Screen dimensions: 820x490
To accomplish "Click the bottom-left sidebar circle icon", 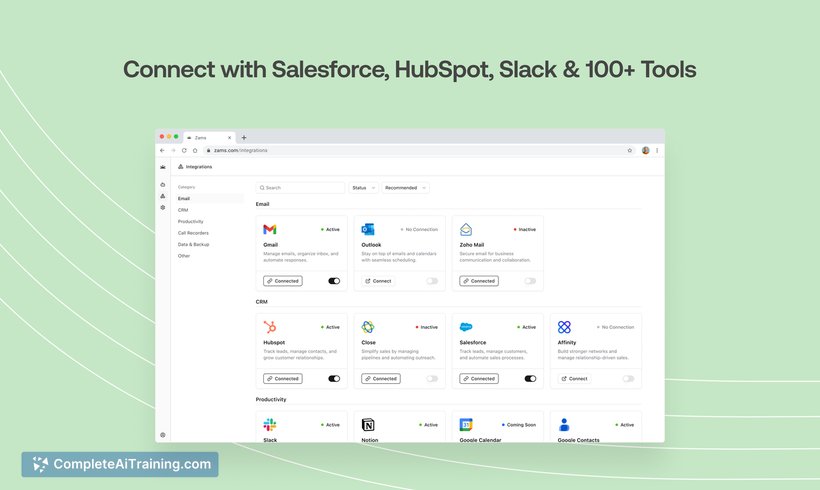I will coord(163,435).
